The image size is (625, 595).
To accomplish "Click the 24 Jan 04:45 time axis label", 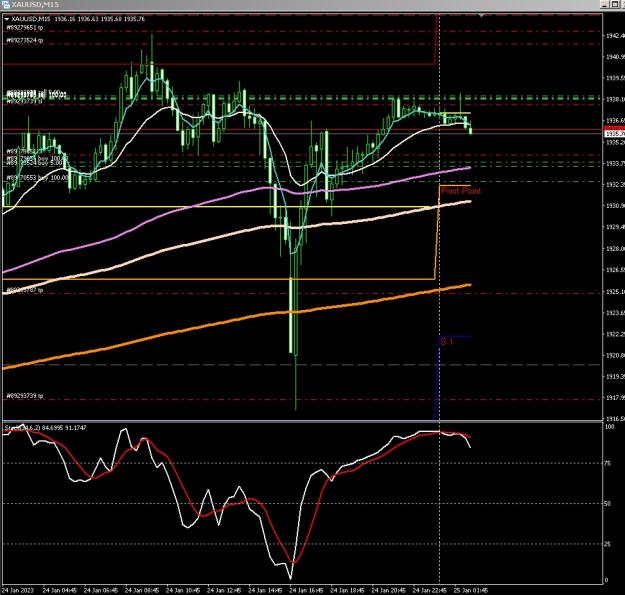I will coord(59,590).
